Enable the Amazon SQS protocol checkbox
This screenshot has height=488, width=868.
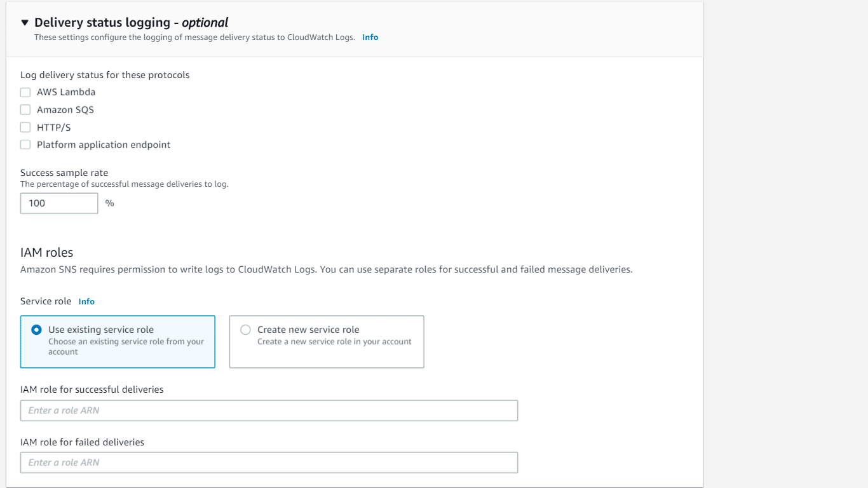coord(25,109)
